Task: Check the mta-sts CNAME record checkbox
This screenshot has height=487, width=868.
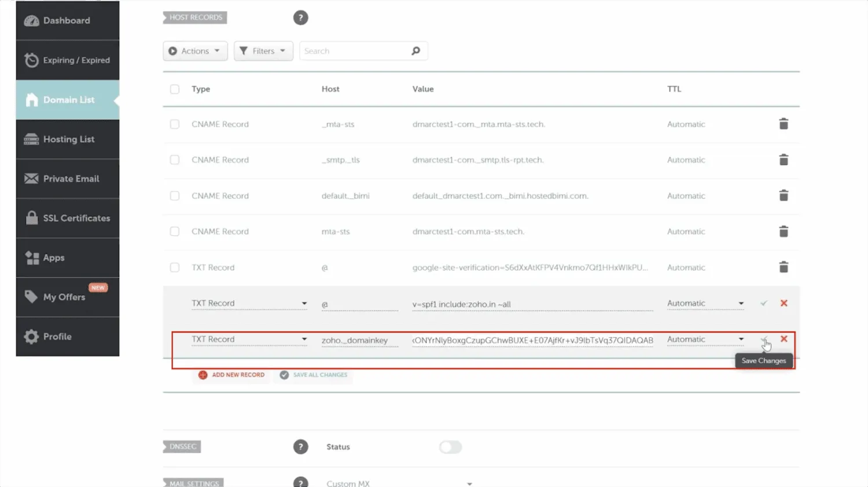Action: (x=175, y=231)
